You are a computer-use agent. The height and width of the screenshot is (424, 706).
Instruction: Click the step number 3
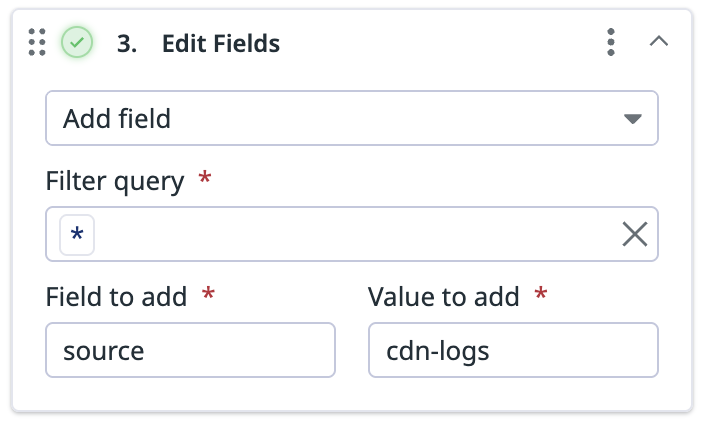(x=127, y=44)
